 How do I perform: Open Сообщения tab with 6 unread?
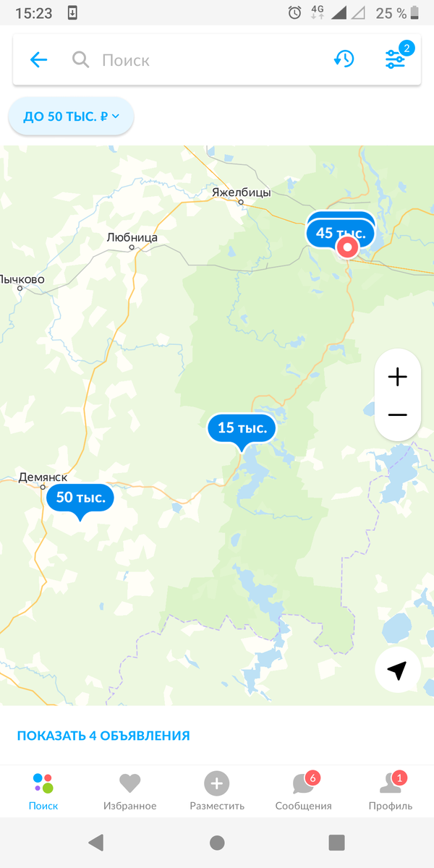tap(304, 791)
